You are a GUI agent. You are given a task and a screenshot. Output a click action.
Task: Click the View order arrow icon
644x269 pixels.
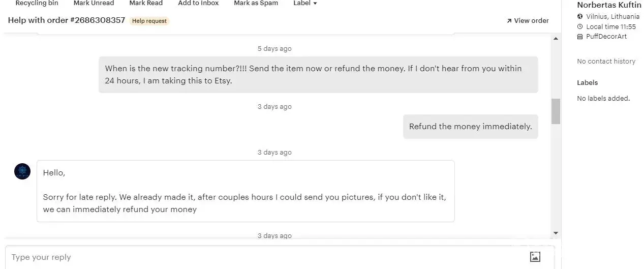(x=509, y=21)
